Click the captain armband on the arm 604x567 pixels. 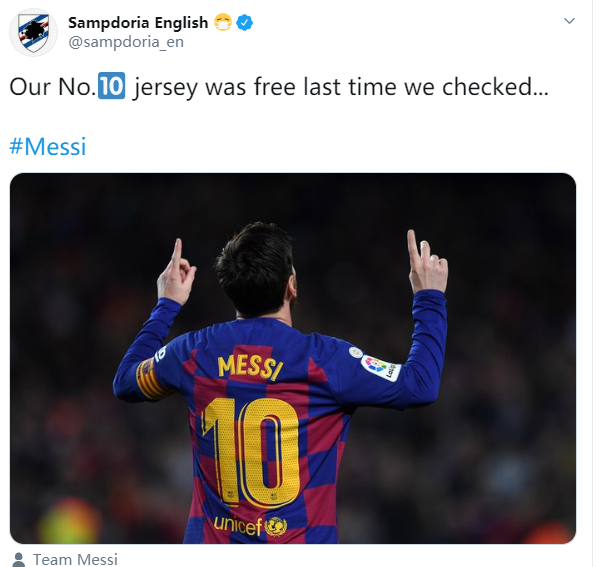(151, 379)
